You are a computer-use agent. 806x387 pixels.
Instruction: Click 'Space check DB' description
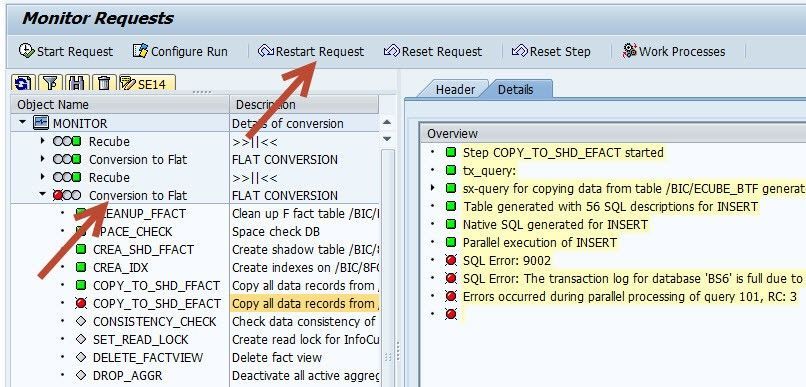click(276, 232)
